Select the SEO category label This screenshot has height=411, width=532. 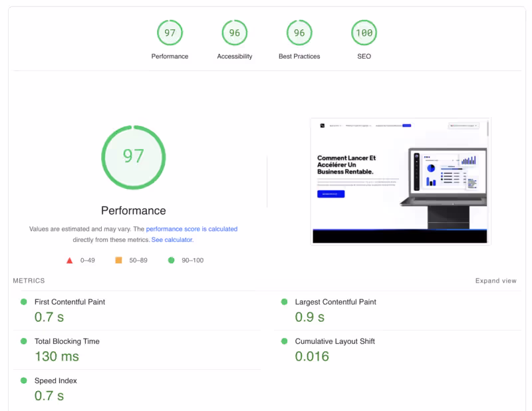pyautogui.click(x=364, y=57)
